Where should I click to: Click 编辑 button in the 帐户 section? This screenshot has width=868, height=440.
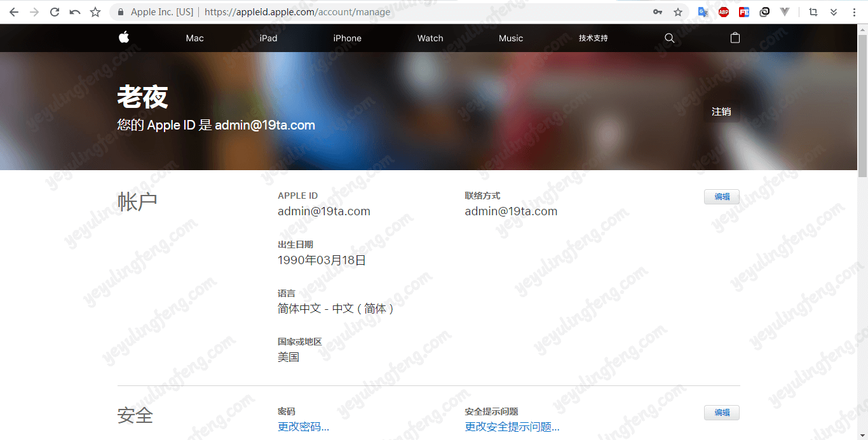coord(722,197)
